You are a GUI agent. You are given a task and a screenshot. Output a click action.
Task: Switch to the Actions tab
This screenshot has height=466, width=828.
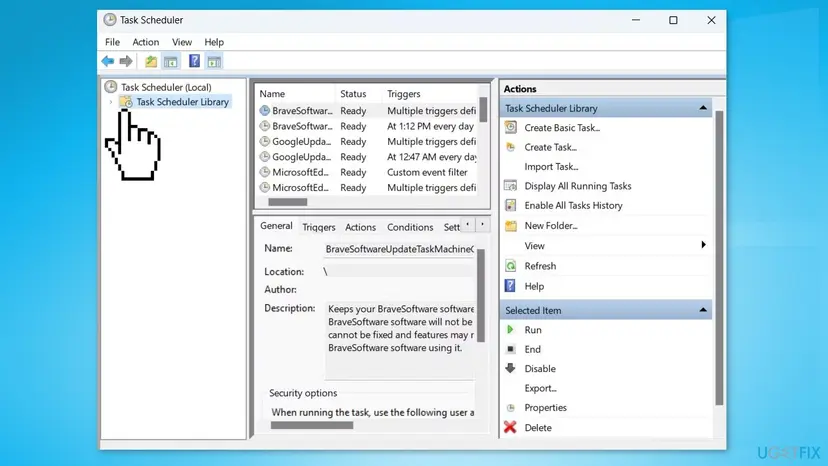pos(361,227)
